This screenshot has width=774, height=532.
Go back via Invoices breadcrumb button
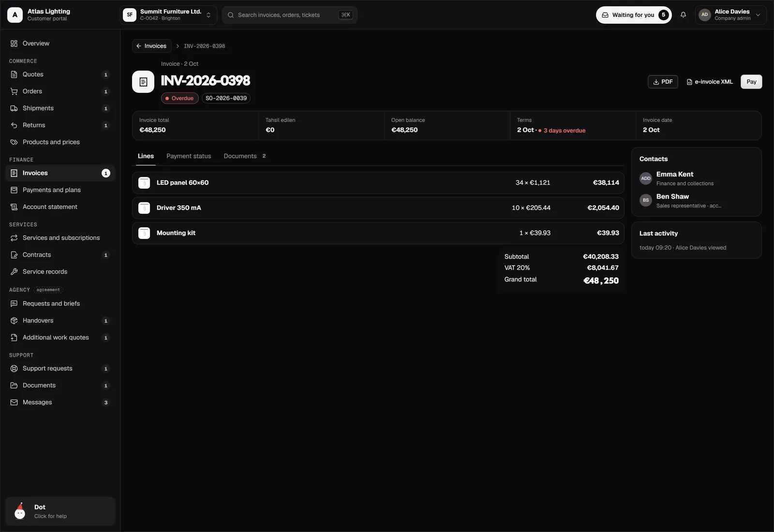click(151, 46)
